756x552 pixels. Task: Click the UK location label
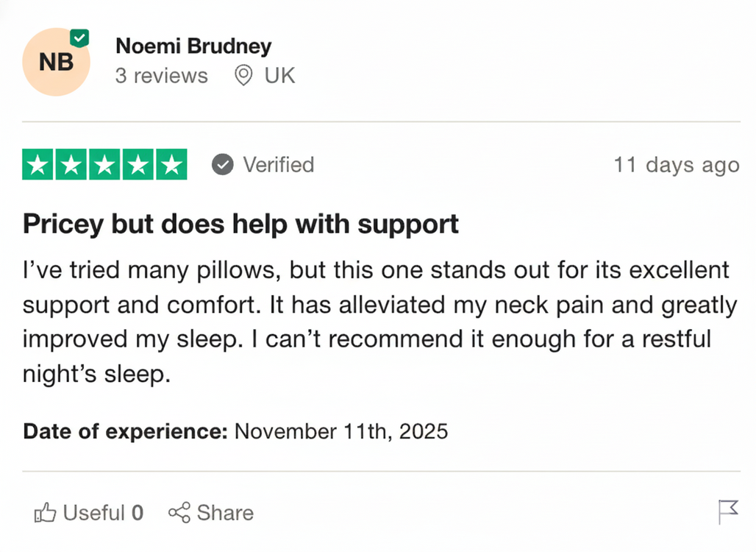point(279,75)
